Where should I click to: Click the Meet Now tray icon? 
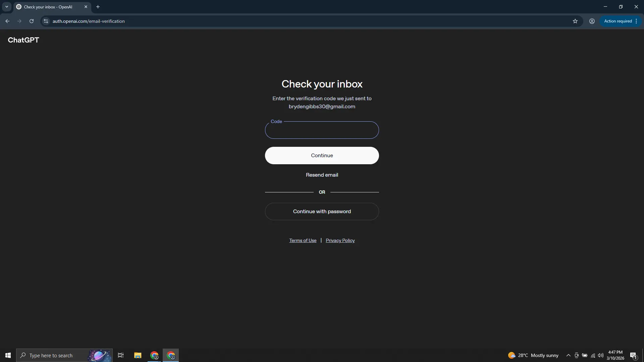tap(577, 355)
